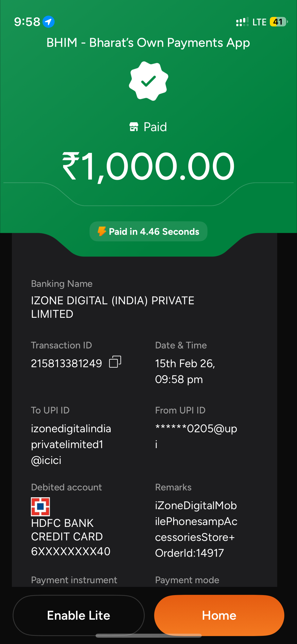297x644 pixels.
Task: Tap the ₹1,000.00 paid amount
Action: tap(148, 167)
